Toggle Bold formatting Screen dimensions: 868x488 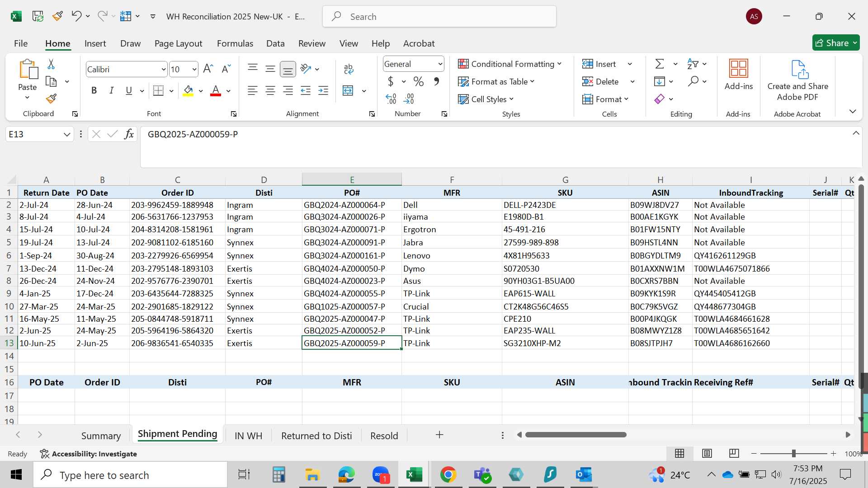(x=94, y=90)
